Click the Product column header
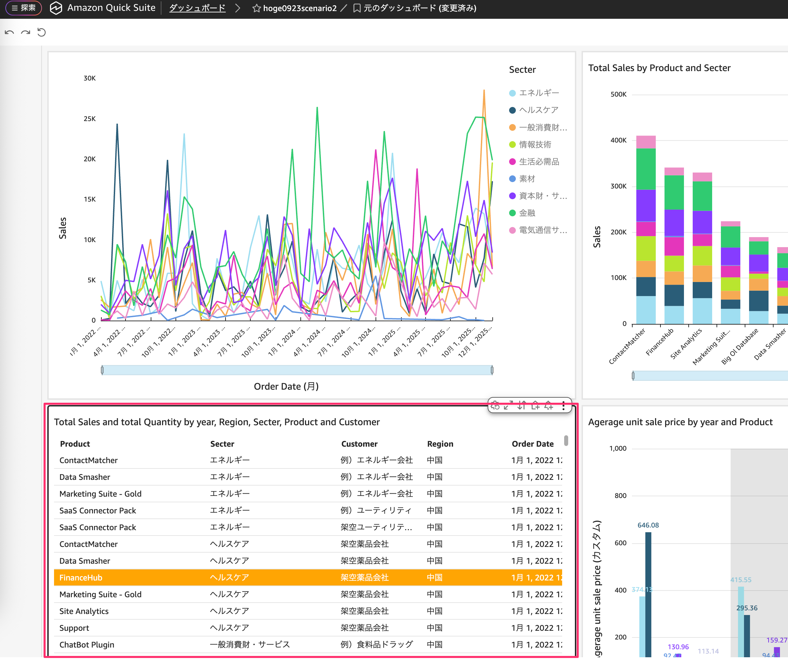Image resolution: width=788 pixels, height=672 pixels. (75, 444)
